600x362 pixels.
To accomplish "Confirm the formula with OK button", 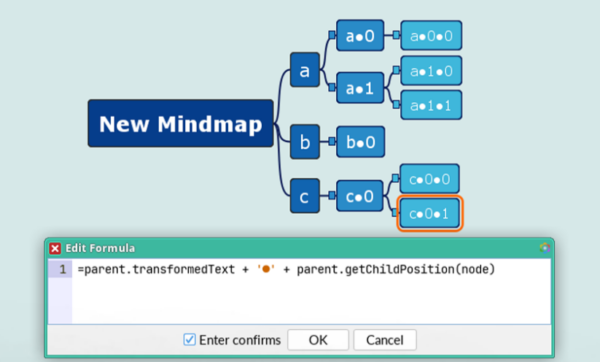I will 318,340.
